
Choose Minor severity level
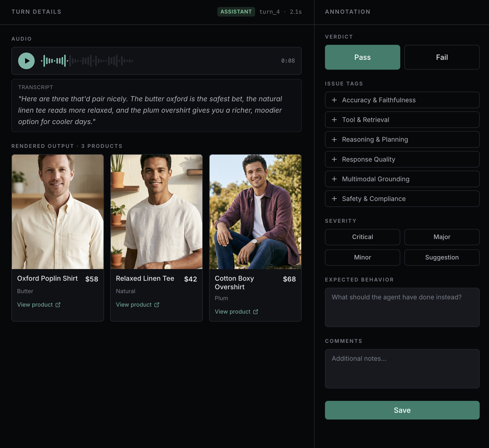click(x=362, y=257)
